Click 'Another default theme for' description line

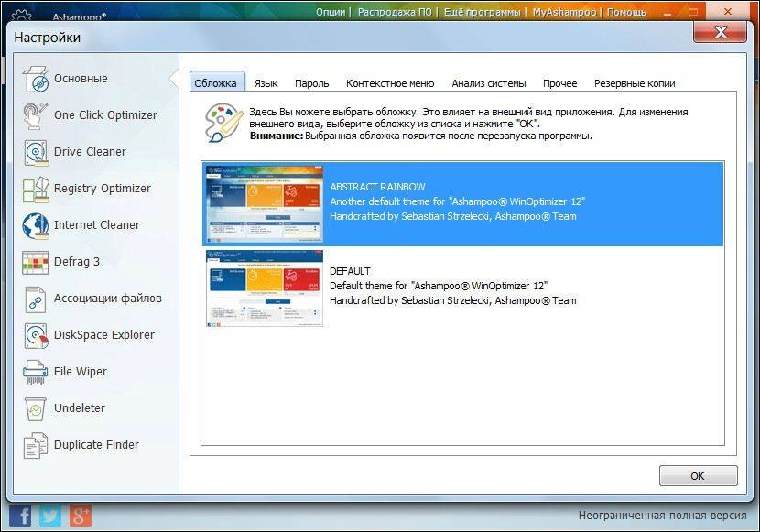click(x=458, y=201)
